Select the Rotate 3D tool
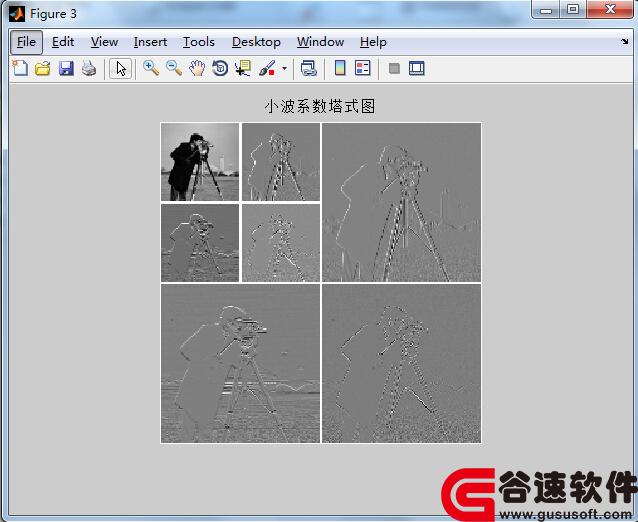The image size is (638, 522). 220,68
